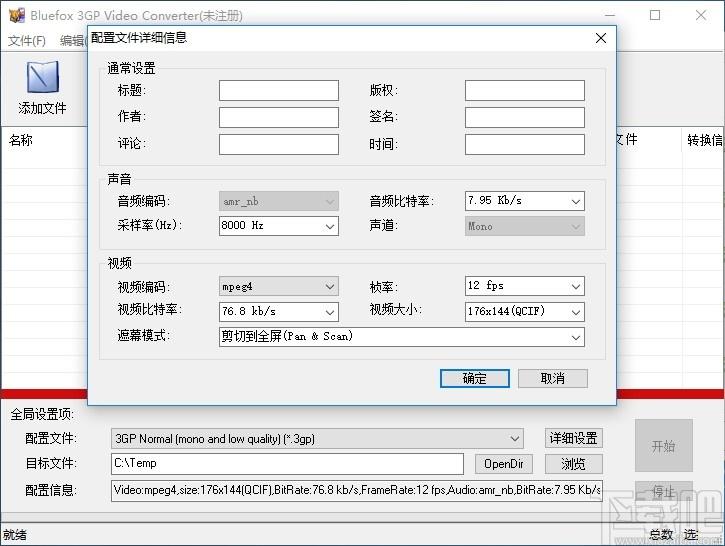Open the 采样率 8000 Hz dropdown
This screenshot has width=725, height=546.
(x=279, y=226)
